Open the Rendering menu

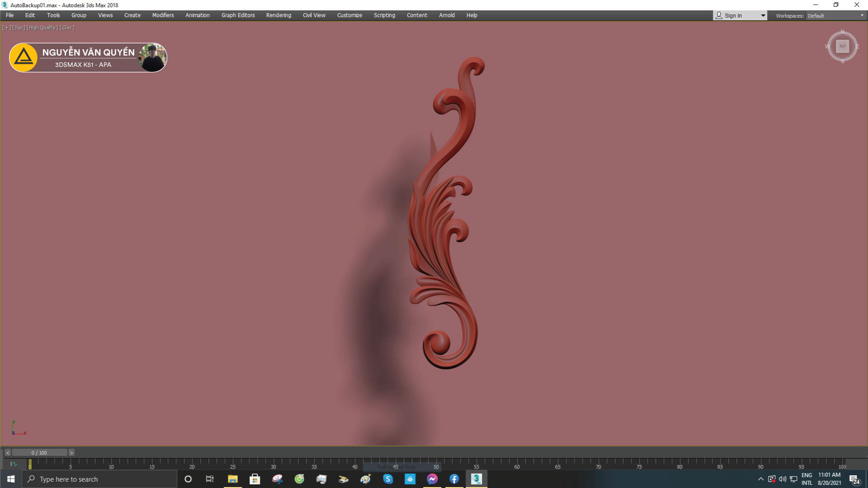click(x=278, y=15)
